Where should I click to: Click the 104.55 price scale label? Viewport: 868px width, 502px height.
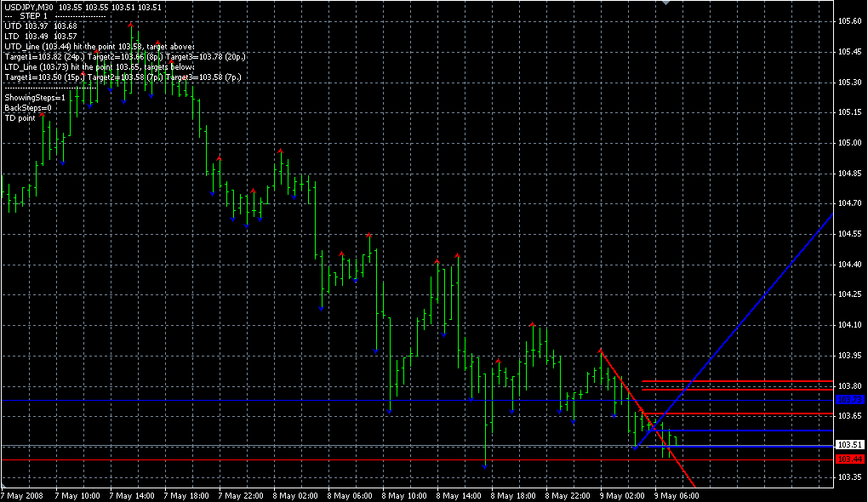[x=850, y=234]
